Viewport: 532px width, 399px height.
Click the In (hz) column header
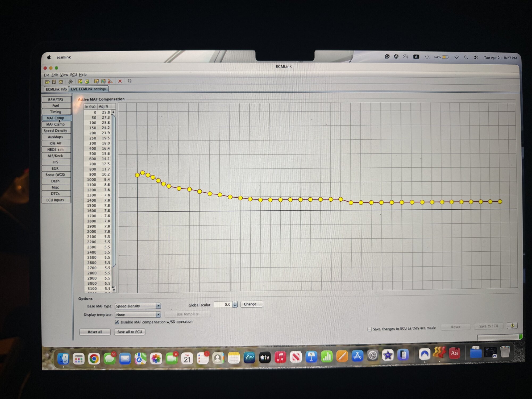[x=90, y=106]
